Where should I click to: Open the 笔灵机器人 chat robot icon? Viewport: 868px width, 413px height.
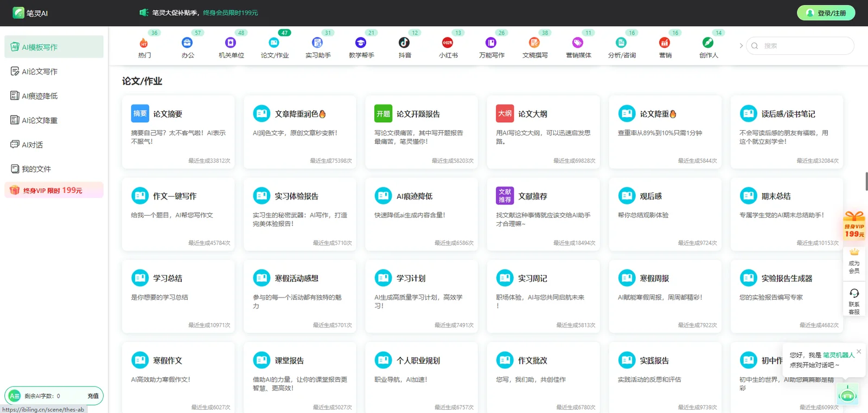pyautogui.click(x=848, y=394)
